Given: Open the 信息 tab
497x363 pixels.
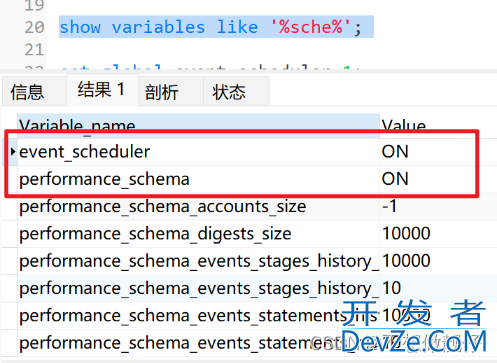Looking at the screenshot, I should click(34, 91).
